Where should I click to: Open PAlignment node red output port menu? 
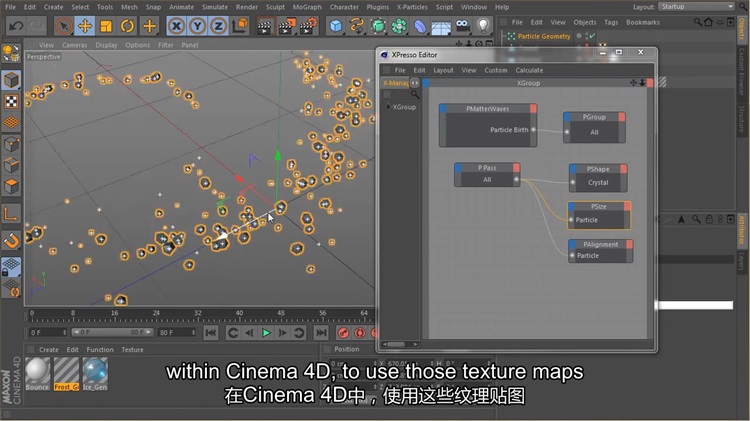pos(629,244)
